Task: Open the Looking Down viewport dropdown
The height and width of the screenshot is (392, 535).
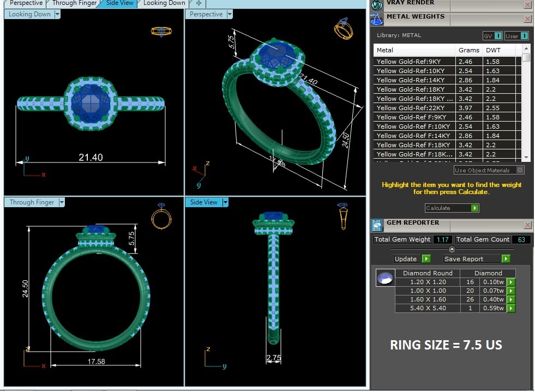Action: click(x=57, y=15)
